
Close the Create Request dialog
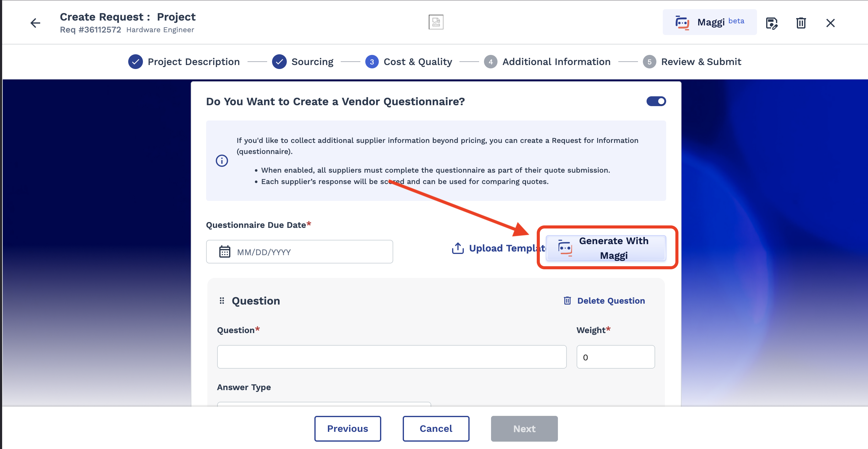(x=830, y=23)
